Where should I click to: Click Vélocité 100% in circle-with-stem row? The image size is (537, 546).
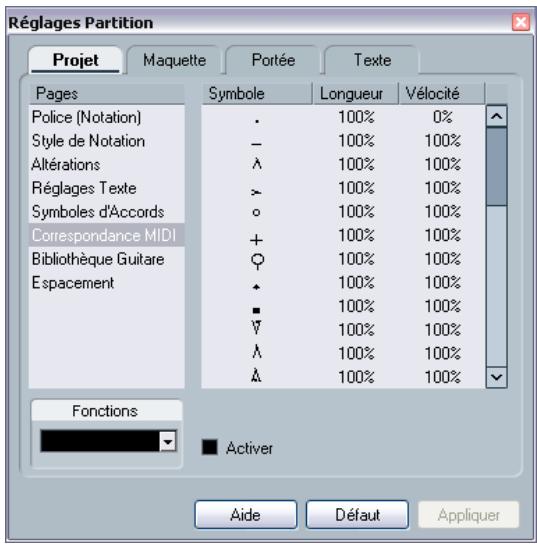click(x=443, y=259)
